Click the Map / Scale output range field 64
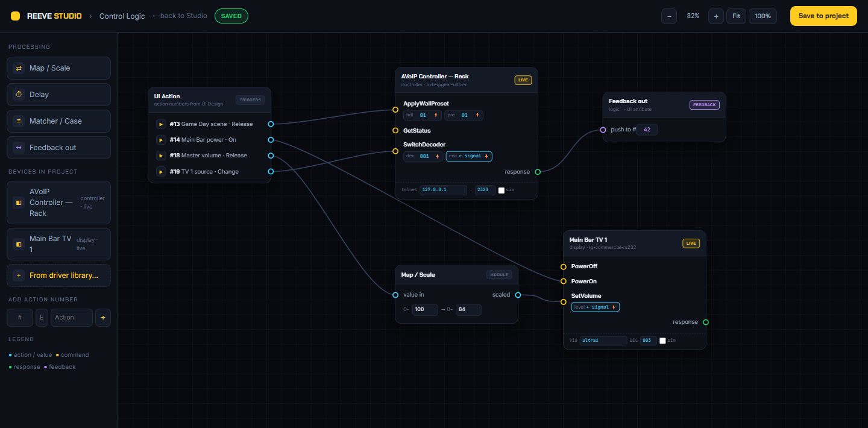The height and width of the screenshot is (428, 868). (x=468, y=310)
